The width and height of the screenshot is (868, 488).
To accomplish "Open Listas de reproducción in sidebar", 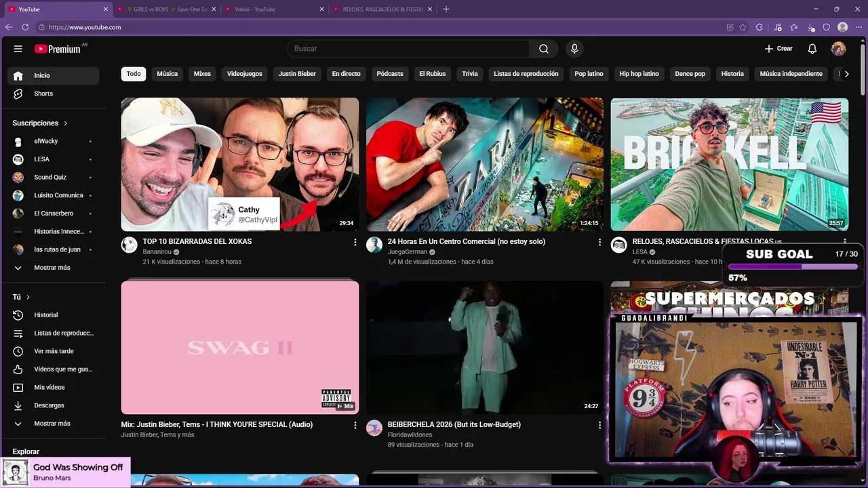I will [x=53, y=333].
